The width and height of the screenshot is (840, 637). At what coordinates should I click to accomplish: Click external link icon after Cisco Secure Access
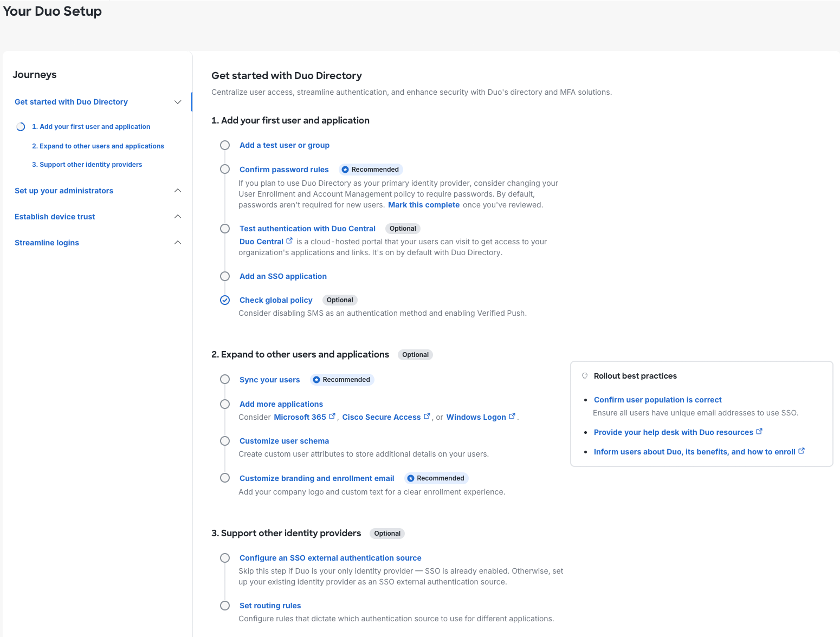pyautogui.click(x=427, y=417)
